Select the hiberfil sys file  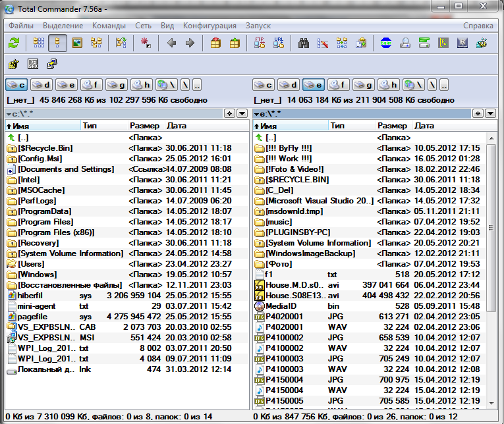point(127,296)
